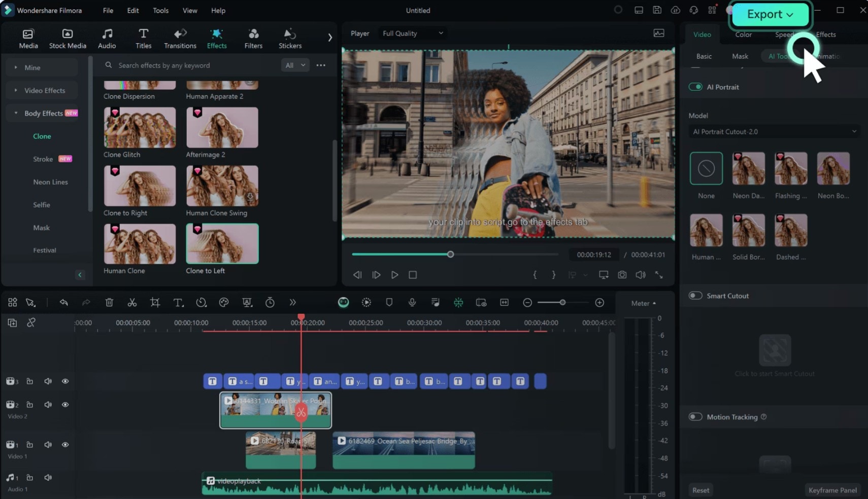Viewport: 868px width, 499px height.
Task: Show more tabs with the right chevron
Action: tap(330, 37)
